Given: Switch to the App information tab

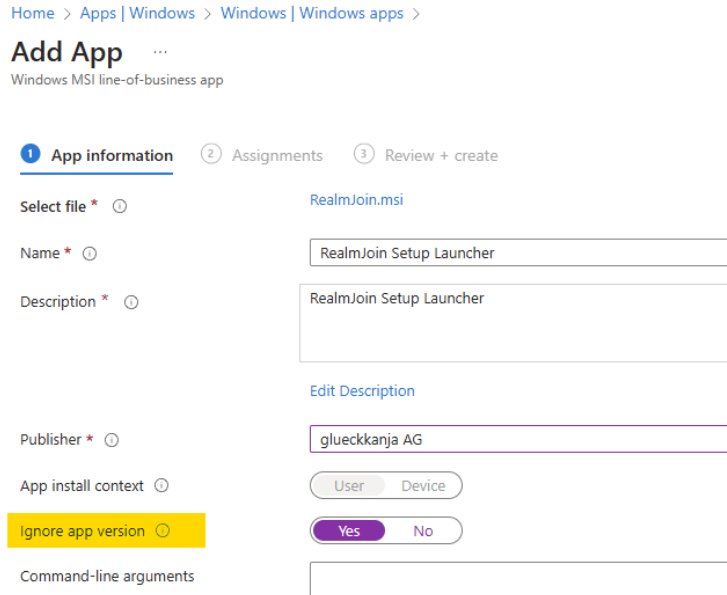Looking at the screenshot, I should coord(111,156).
